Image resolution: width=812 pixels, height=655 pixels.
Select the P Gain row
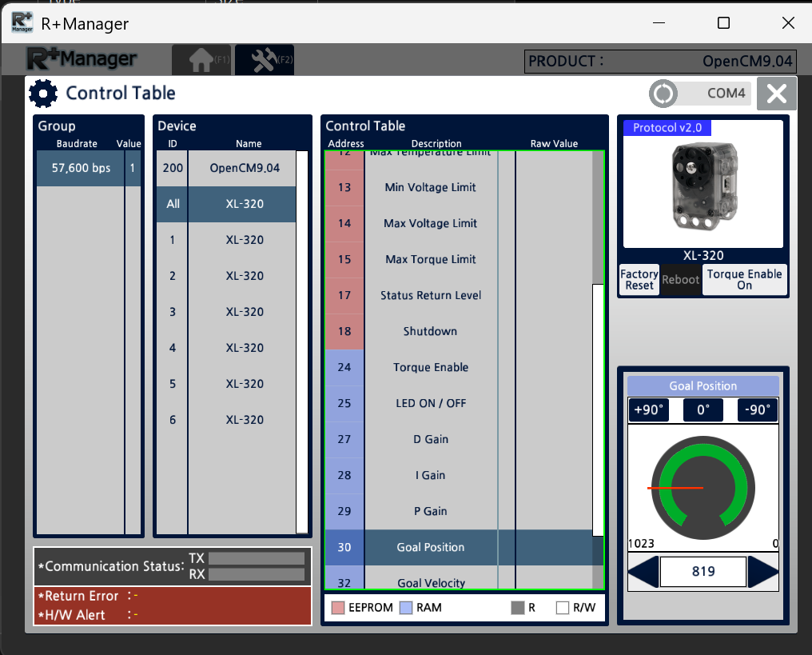[459, 512]
